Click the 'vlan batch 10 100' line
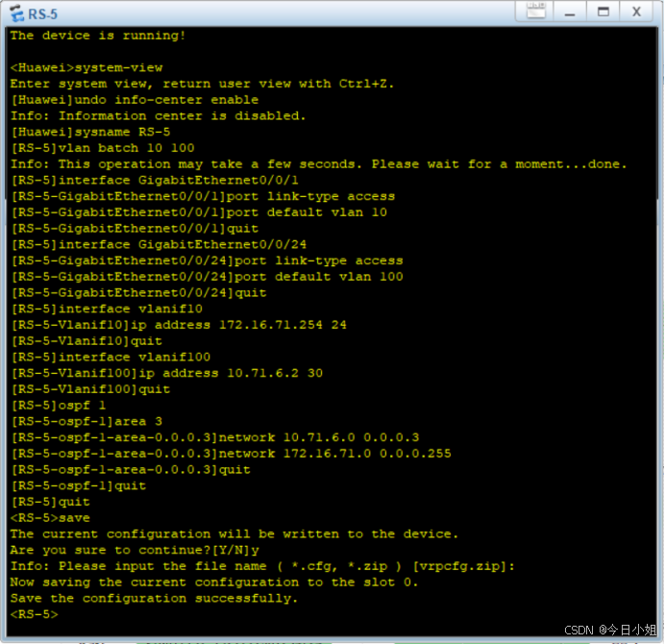Viewport: 665px width, 644px height. 103,148
